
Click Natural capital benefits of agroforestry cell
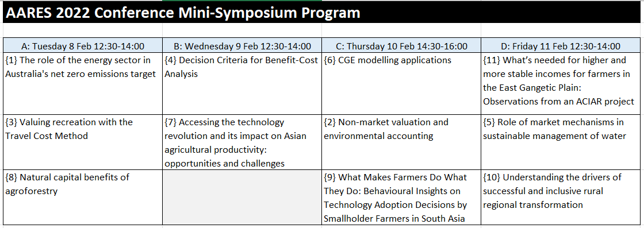click(x=83, y=198)
